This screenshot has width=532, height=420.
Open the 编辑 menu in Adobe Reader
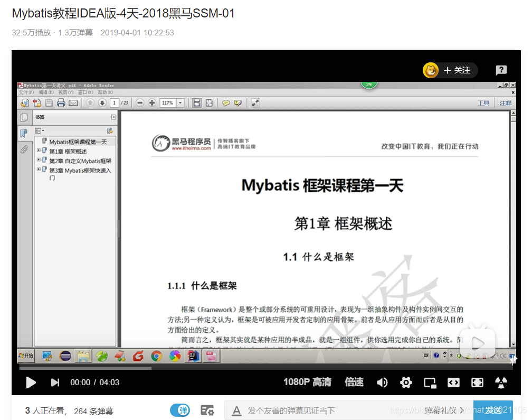click(x=46, y=92)
